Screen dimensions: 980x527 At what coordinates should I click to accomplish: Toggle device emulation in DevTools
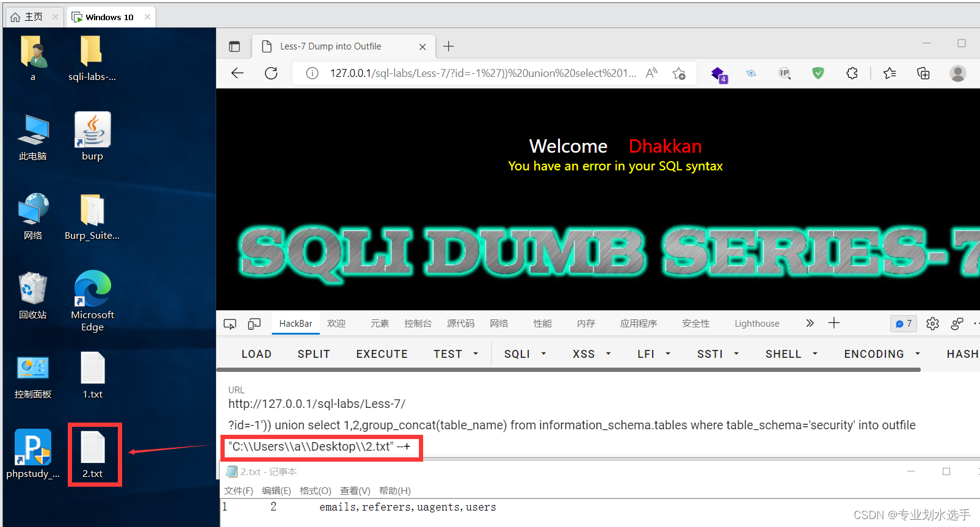click(x=254, y=324)
